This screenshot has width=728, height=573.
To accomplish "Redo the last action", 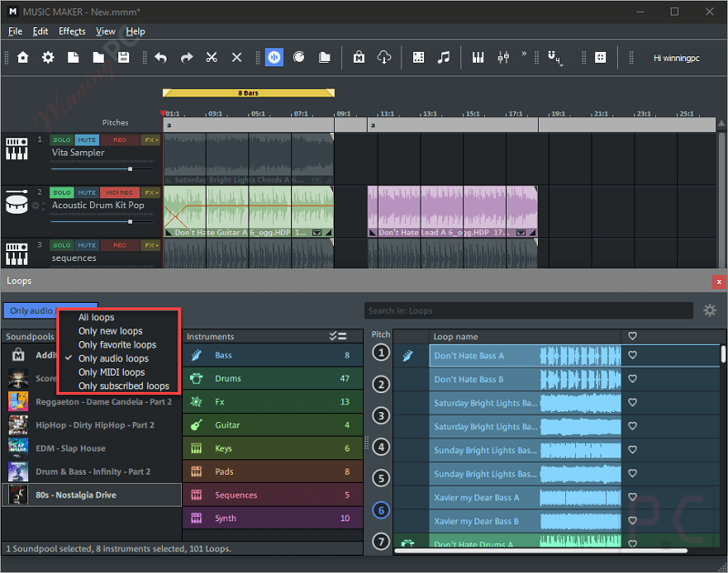I will (187, 57).
